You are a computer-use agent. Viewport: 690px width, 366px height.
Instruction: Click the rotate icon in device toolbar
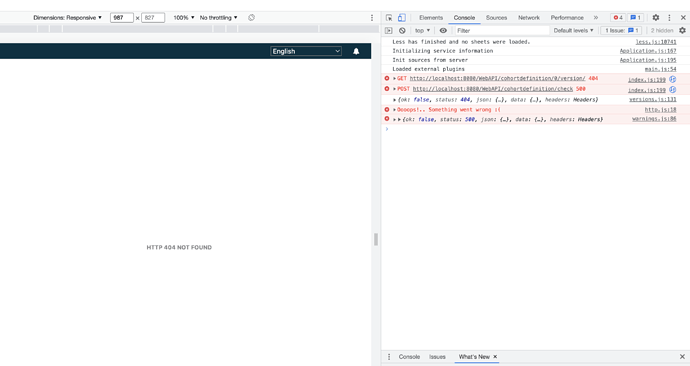(x=251, y=18)
